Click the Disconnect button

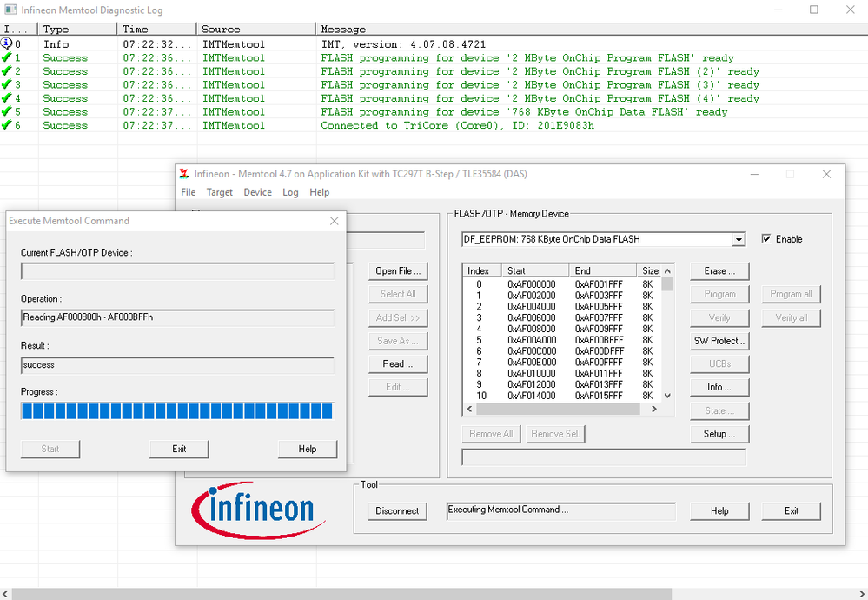397,510
